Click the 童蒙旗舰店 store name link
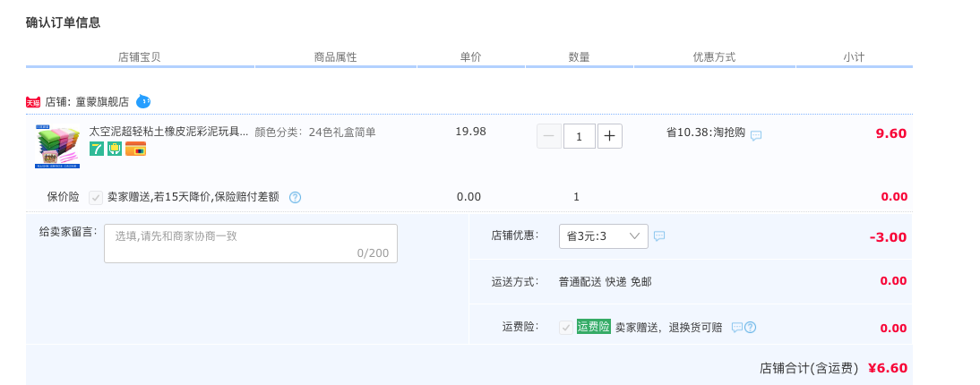Image resolution: width=980 pixels, height=385 pixels. coord(102,102)
